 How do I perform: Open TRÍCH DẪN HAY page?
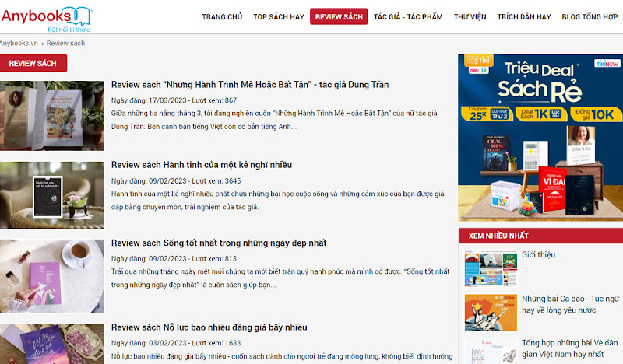(524, 16)
